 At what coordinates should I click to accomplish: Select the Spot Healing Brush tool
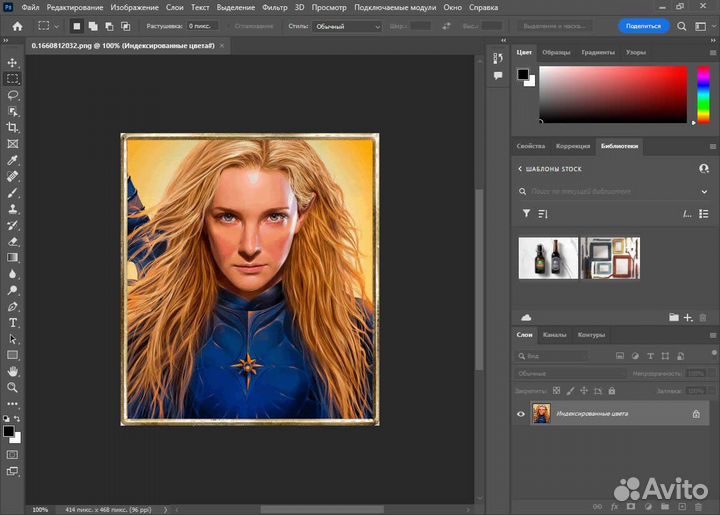coord(12,176)
